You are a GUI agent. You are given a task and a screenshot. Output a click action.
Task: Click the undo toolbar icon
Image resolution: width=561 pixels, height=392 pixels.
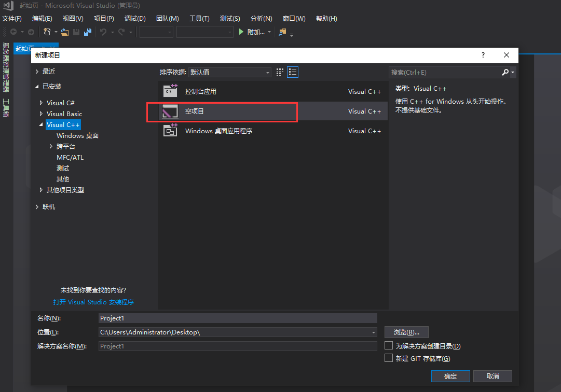coord(103,32)
